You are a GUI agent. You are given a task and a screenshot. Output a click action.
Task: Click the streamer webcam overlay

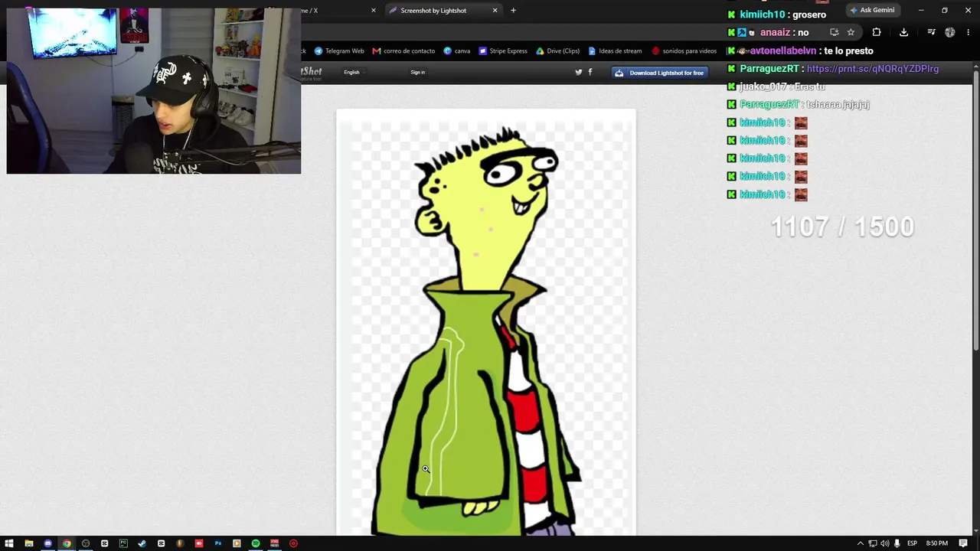click(x=154, y=91)
